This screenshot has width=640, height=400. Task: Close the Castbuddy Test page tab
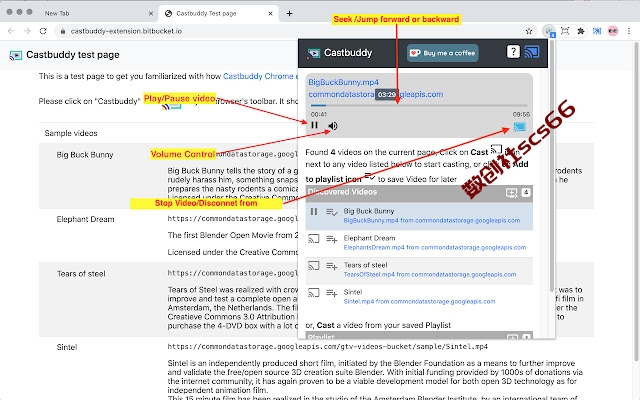270,13
